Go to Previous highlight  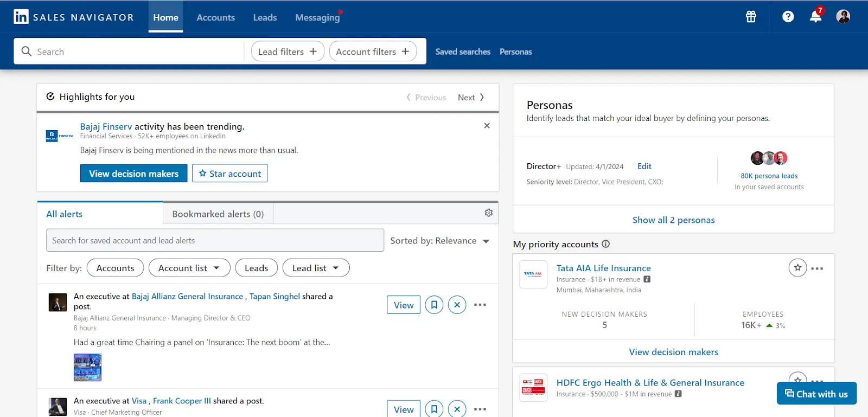(x=426, y=98)
